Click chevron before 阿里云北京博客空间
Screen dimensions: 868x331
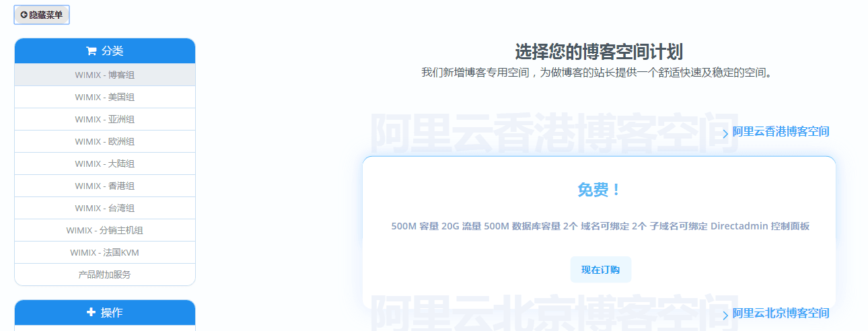tap(725, 315)
